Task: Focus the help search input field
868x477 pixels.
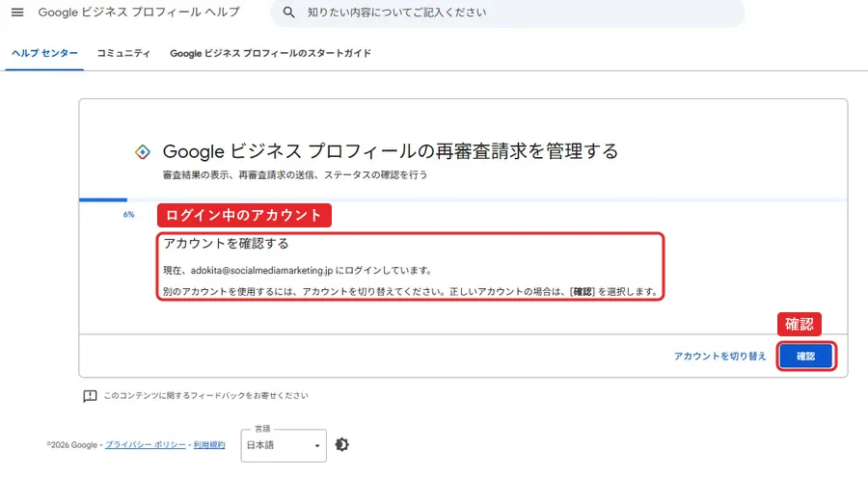Action: pos(507,13)
